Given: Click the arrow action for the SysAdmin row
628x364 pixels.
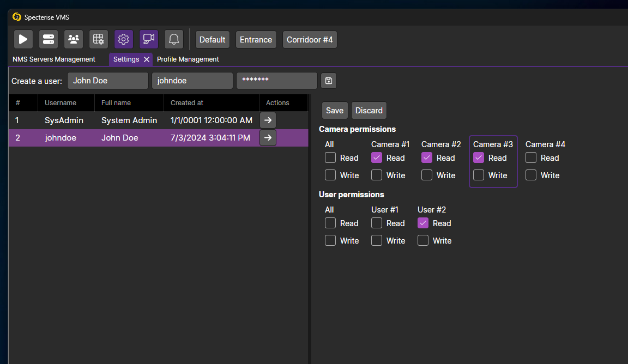Looking at the screenshot, I should click(268, 120).
